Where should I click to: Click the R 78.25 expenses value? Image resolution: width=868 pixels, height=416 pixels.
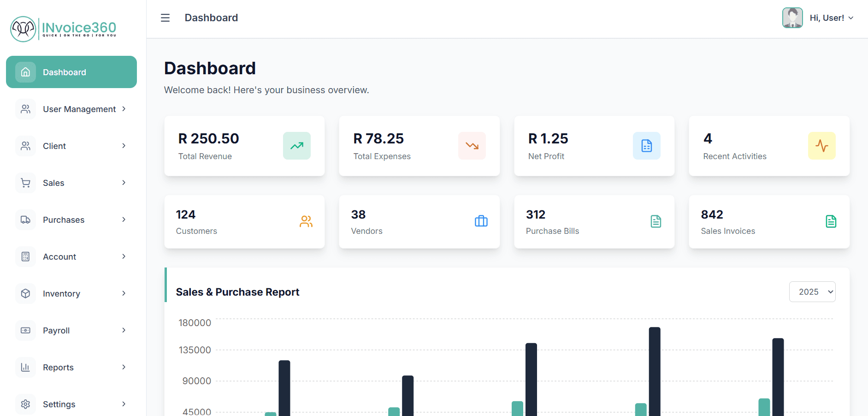point(378,138)
